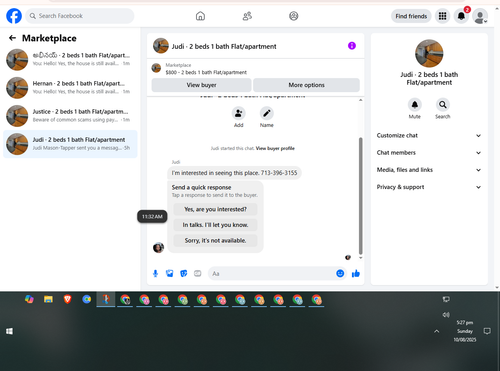This screenshot has width=500, height=371.
Task: Open the Notifications bell
Action: tap(461, 16)
